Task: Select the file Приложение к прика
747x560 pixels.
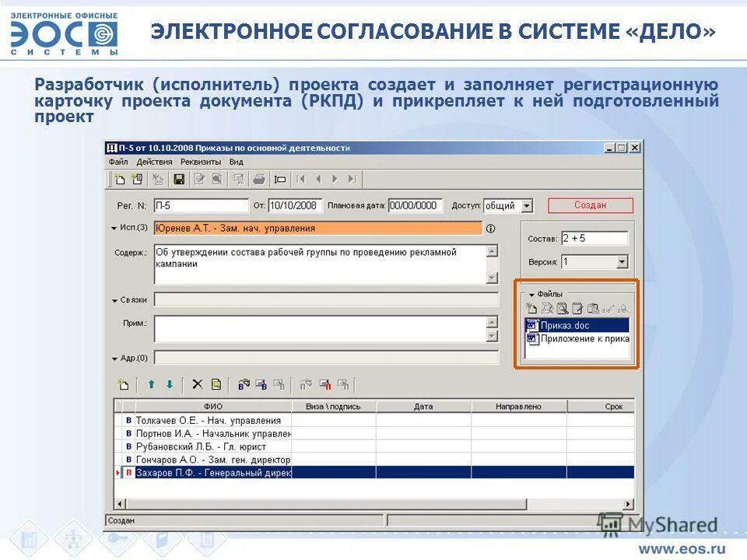Action: click(x=577, y=338)
